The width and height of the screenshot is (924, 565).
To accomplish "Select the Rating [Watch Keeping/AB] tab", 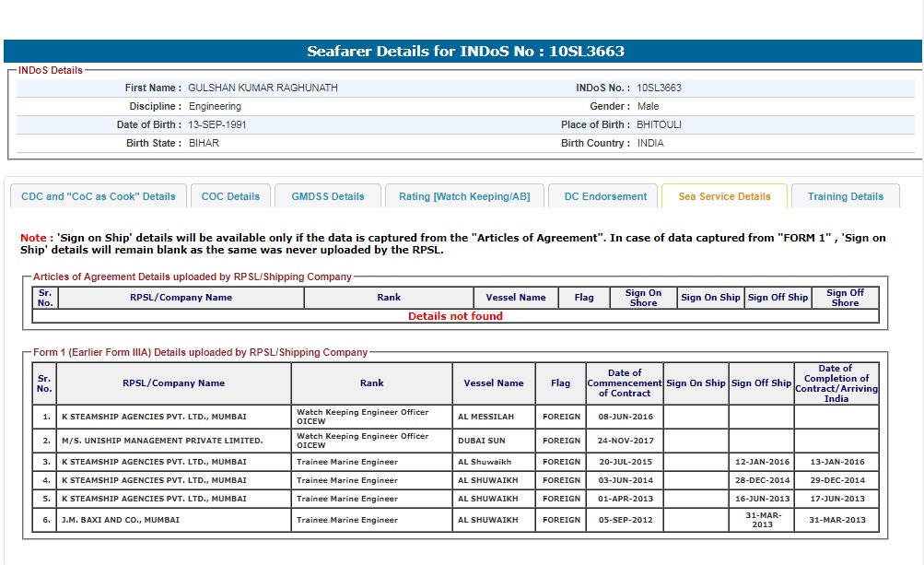I will [x=464, y=196].
